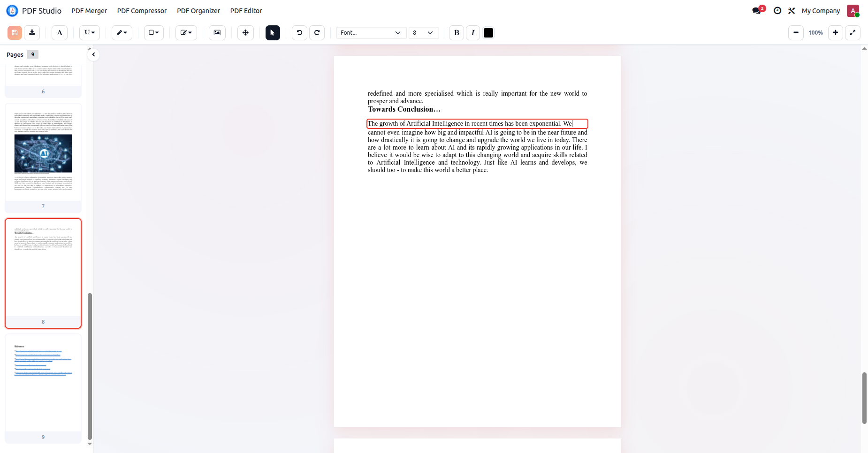Open the pen drawing tool dropdown
The width and height of the screenshot is (868, 453).
pyautogui.click(x=122, y=33)
